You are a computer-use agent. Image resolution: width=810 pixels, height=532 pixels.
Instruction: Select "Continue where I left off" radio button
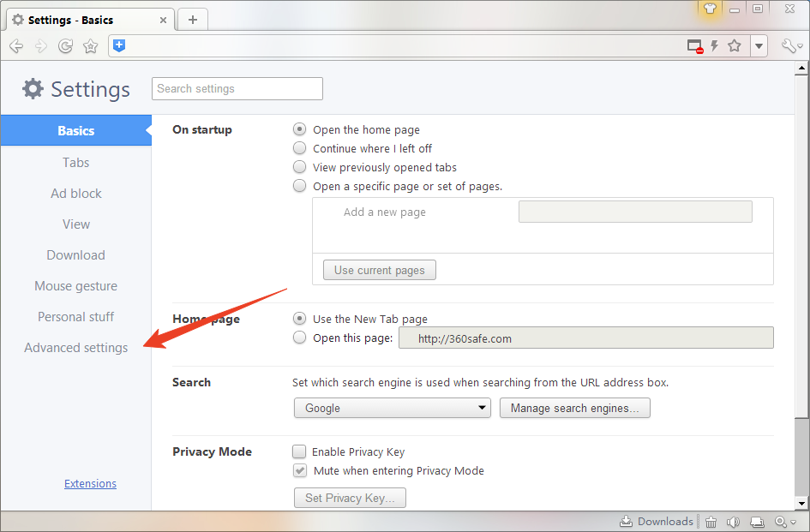pos(299,148)
